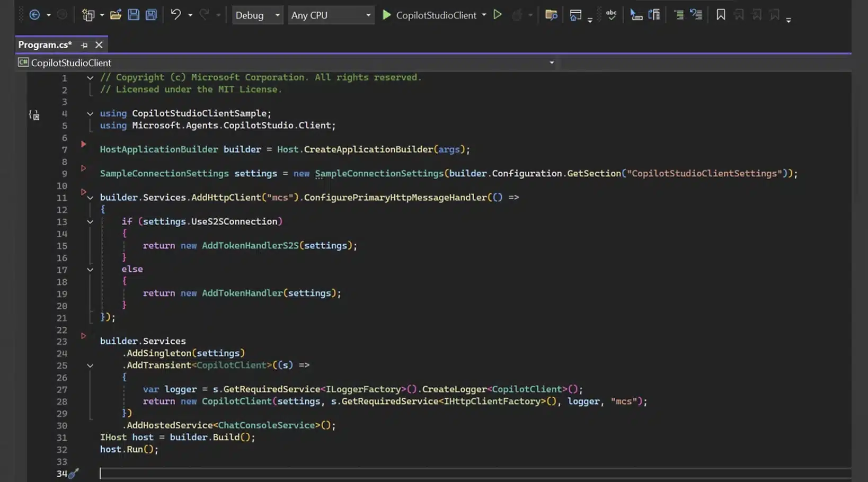This screenshot has width=868, height=482.
Task: Click host.Run() on line 32
Action: pyautogui.click(x=129, y=449)
